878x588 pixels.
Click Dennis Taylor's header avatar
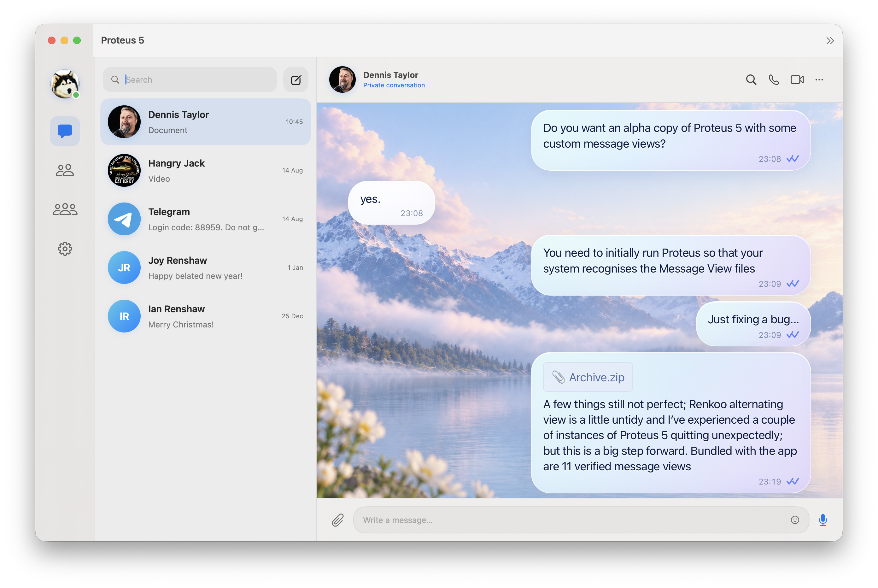[x=342, y=79]
